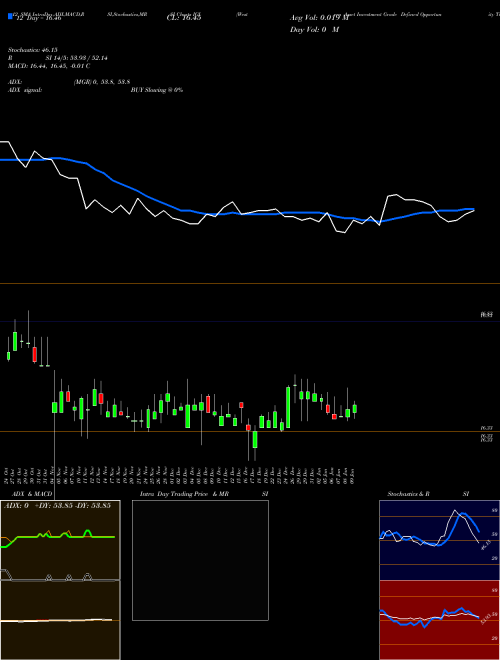
Task: Click the green ADX line in ADX panel
Action: click(x=59, y=537)
